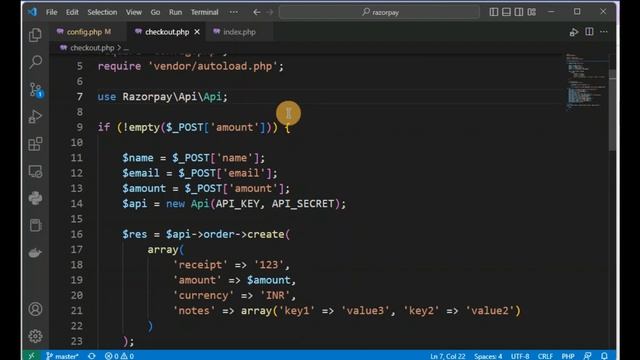Image resolution: width=640 pixels, height=360 pixels.
Task: Open the Edit menu
Action: [72, 12]
